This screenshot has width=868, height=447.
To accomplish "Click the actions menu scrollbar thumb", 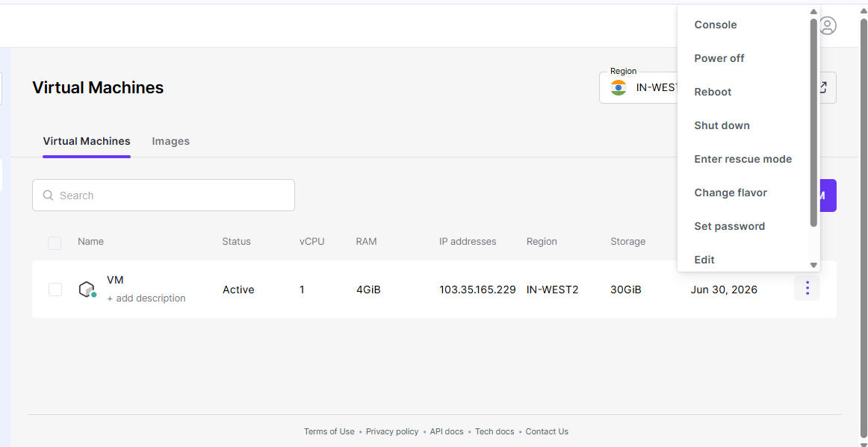I will pos(813,122).
